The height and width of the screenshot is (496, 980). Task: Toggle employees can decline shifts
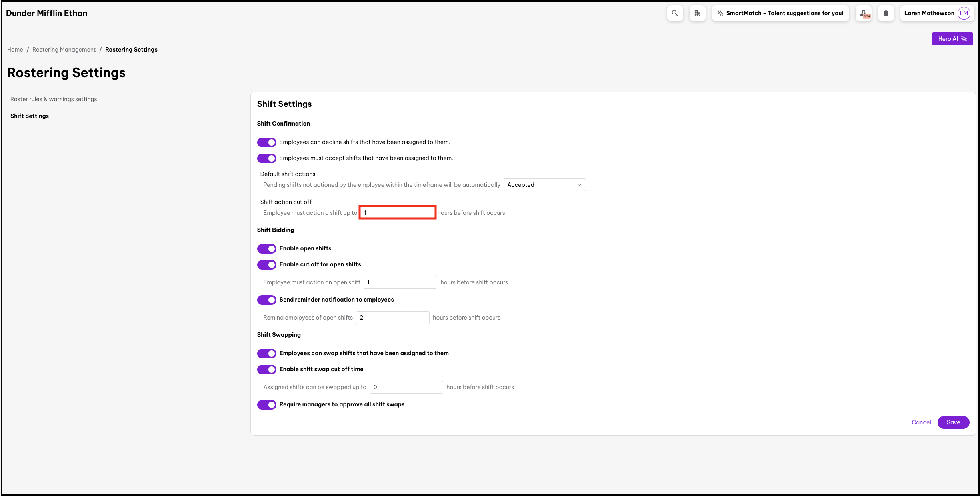pyautogui.click(x=266, y=142)
